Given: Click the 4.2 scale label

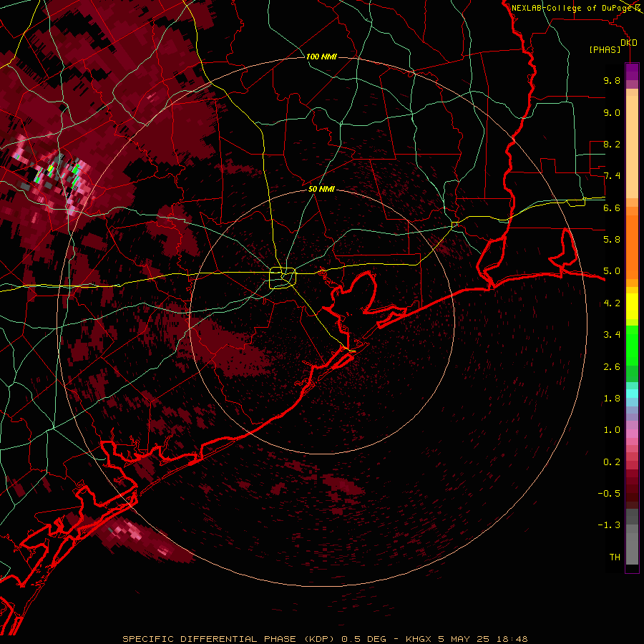Looking at the screenshot, I should (612, 303).
